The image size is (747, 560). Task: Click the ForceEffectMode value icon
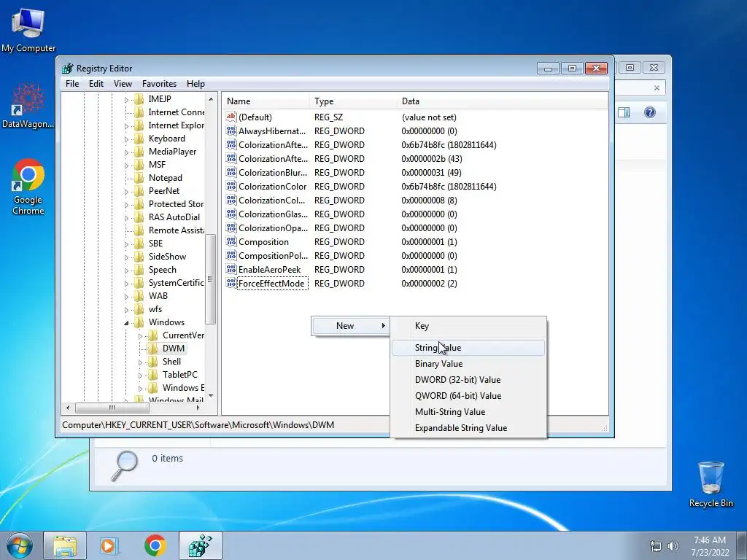pos(231,284)
